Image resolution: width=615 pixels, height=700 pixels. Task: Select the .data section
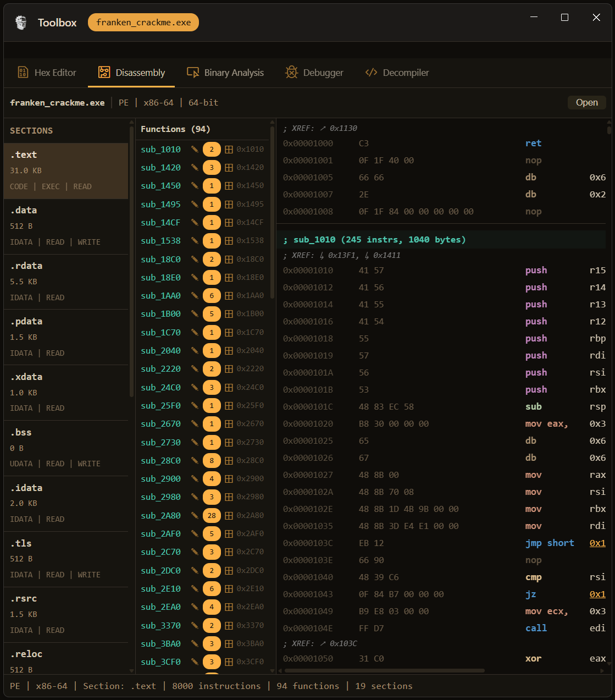coord(66,227)
